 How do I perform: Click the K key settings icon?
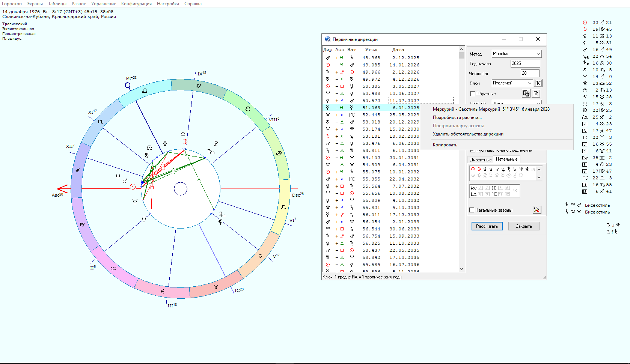pyautogui.click(x=538, y=83)
